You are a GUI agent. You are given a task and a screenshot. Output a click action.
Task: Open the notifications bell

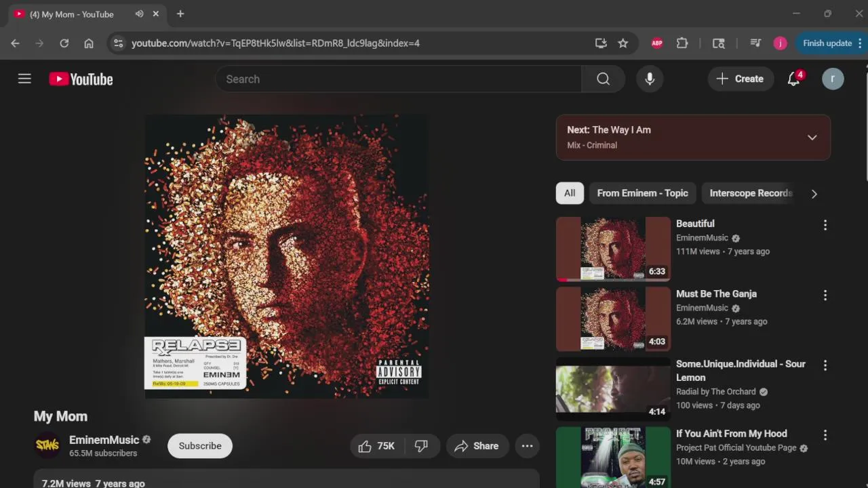tap(794, 79)
